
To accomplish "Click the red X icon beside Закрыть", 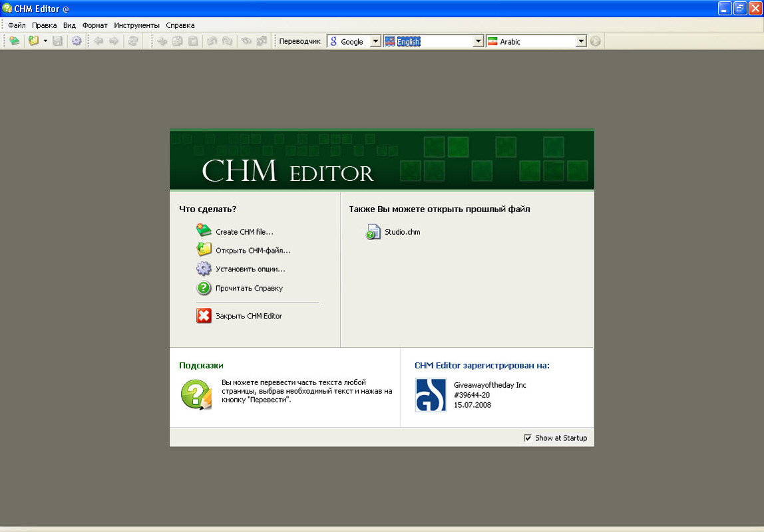I will click(x=204, y=315).
